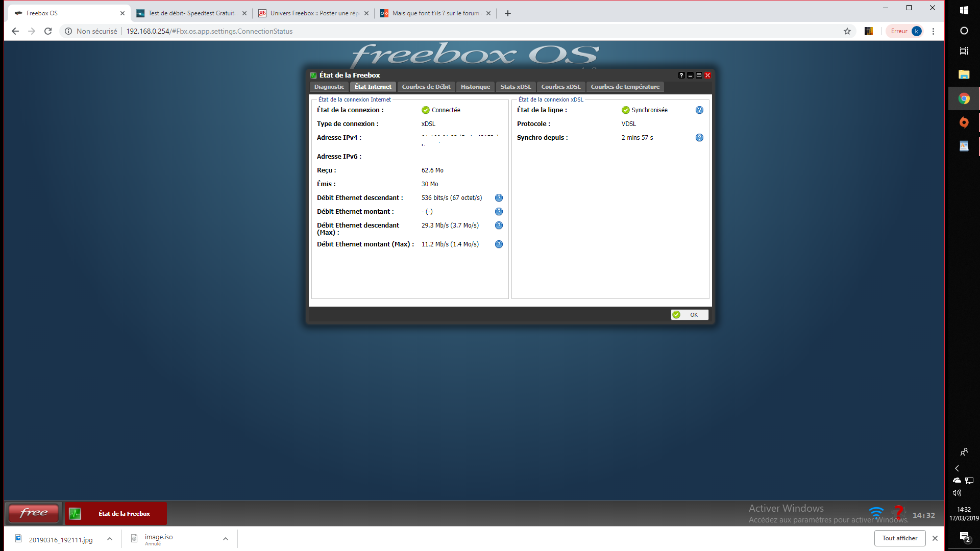This screenshot has height=551, width=980.
Task: Open the volume control in tray
Action: point(957,493)
